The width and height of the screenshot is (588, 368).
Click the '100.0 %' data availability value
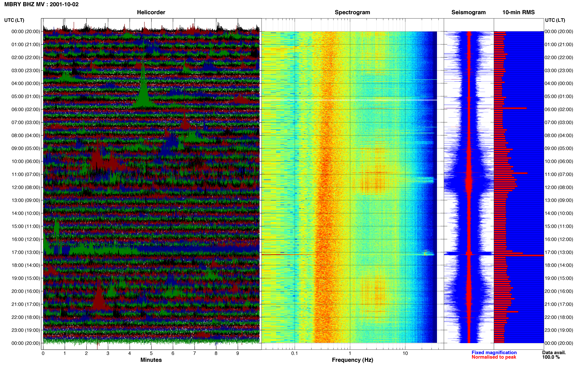click(x=551, y=357)
